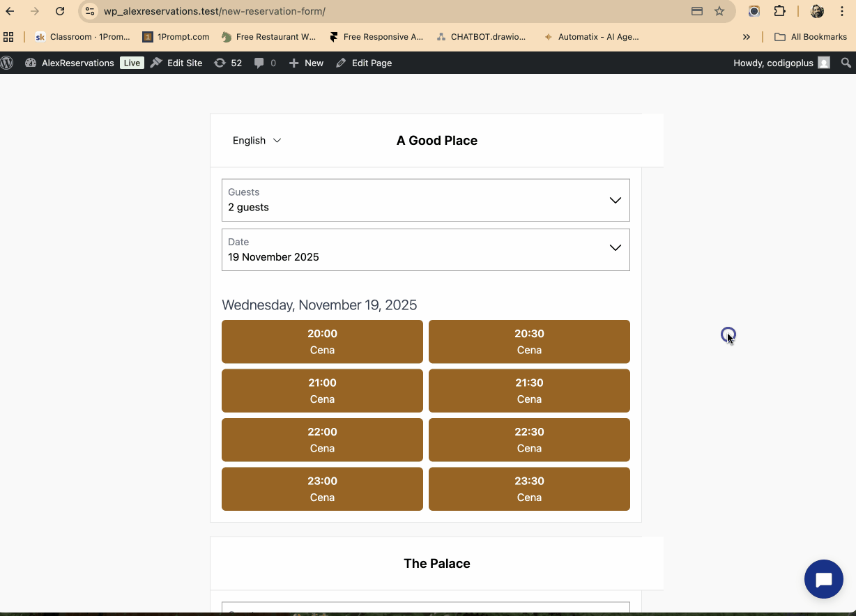This screenshot has width=856, height=616.
Task: Select the 21:30 Cena time slot
Action: [x=529, y=391]
